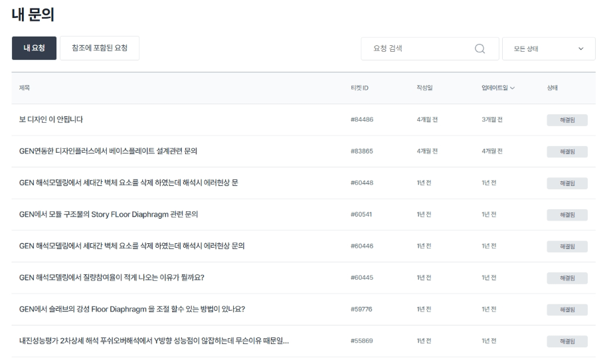
Task: Click 해결됨 badge for ticket #60541
Action: (567, 215)
